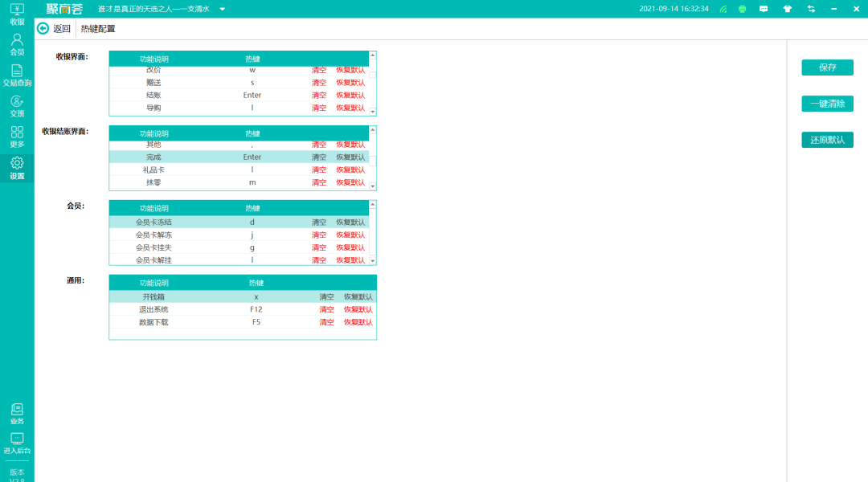The image size is (868, 482).
Task: Open the 更多 more grid icon
Action: point(17,132)
